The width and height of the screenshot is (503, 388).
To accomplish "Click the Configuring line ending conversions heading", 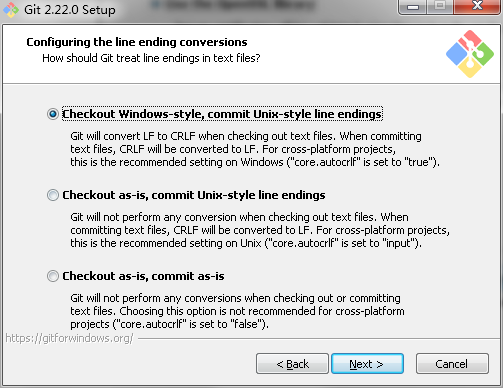I will coord(137,42).
